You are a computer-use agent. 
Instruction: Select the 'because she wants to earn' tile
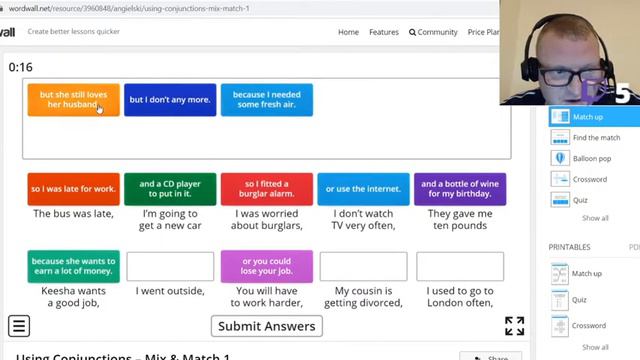click(73, 267)
